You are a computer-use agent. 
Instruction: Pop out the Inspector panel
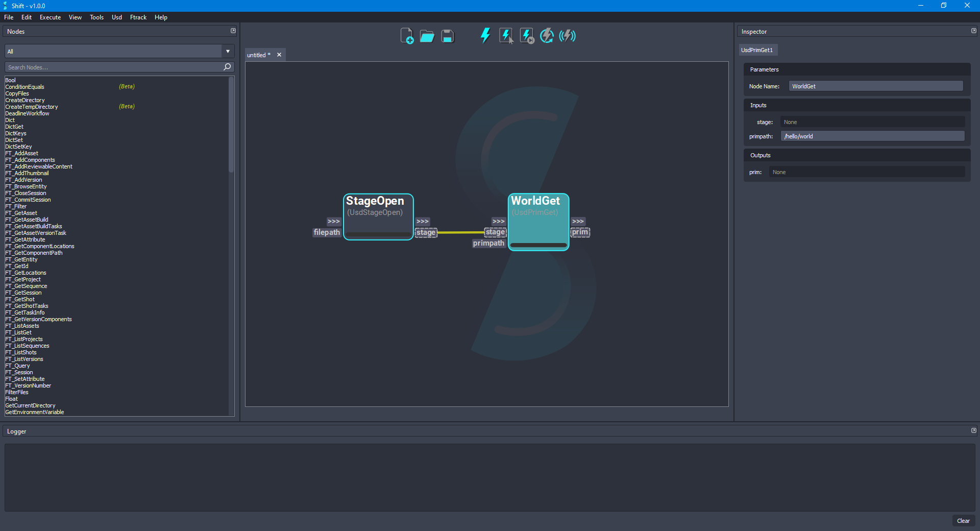pyautogui.click(x=974, y=31)
